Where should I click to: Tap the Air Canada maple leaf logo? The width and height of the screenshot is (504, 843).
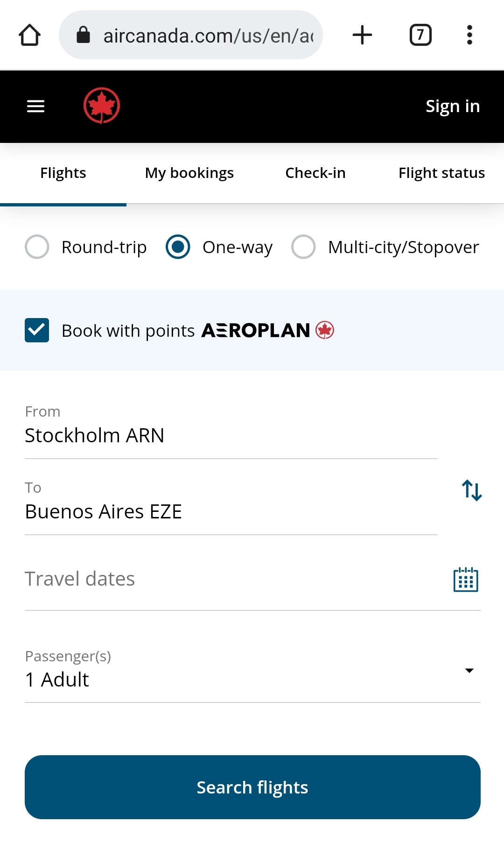click(x=102, y=106)
